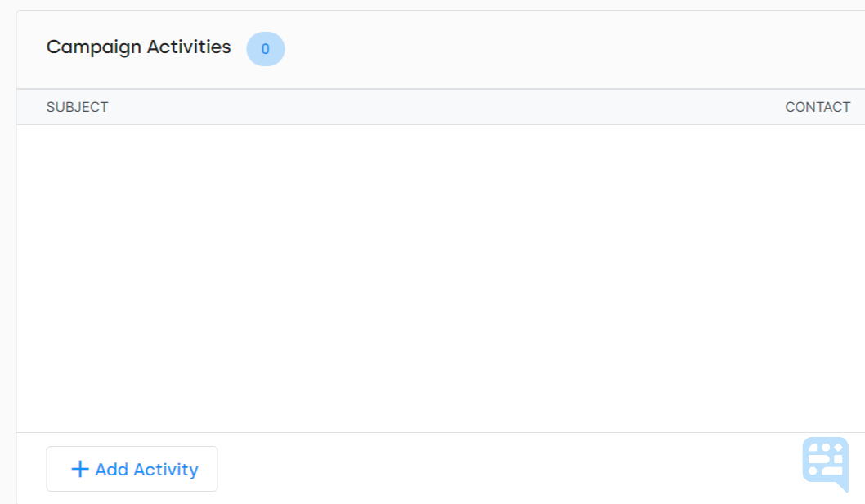Screen dimensions: 865x504
Task: Create a new campaign activity
Action: tap(132, 469)
